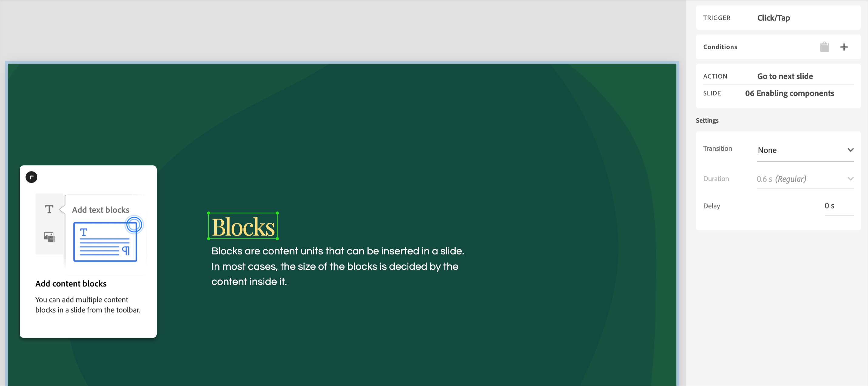Change action Go to next slide
The width and height of the screenshot is (868, 386).
tap(785, 76)
